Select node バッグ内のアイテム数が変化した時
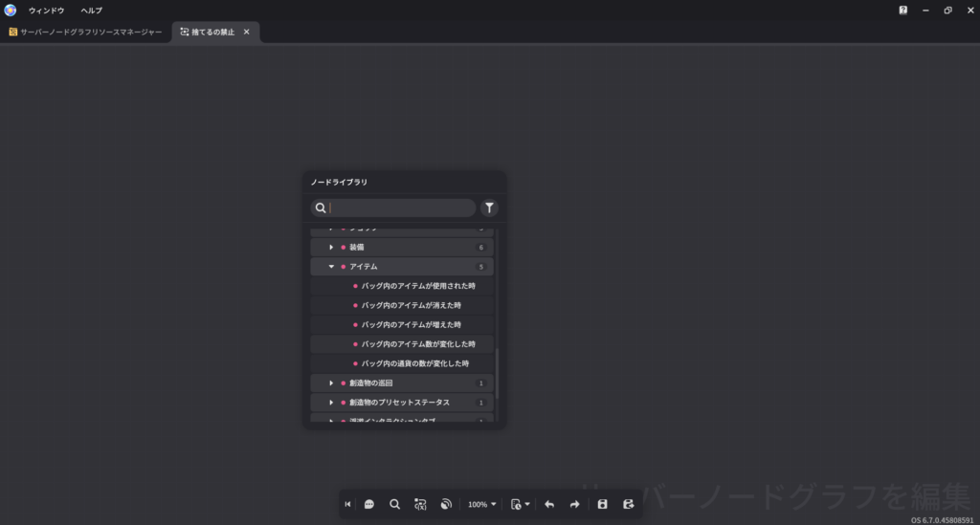This screenshot has height=525, width=980. 402,344
